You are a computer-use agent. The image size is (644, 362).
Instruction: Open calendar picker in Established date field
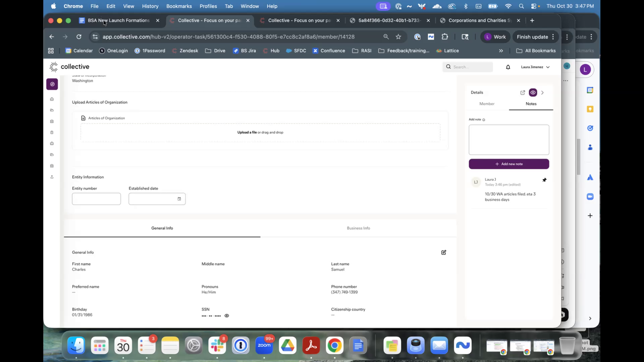[179, 199]
